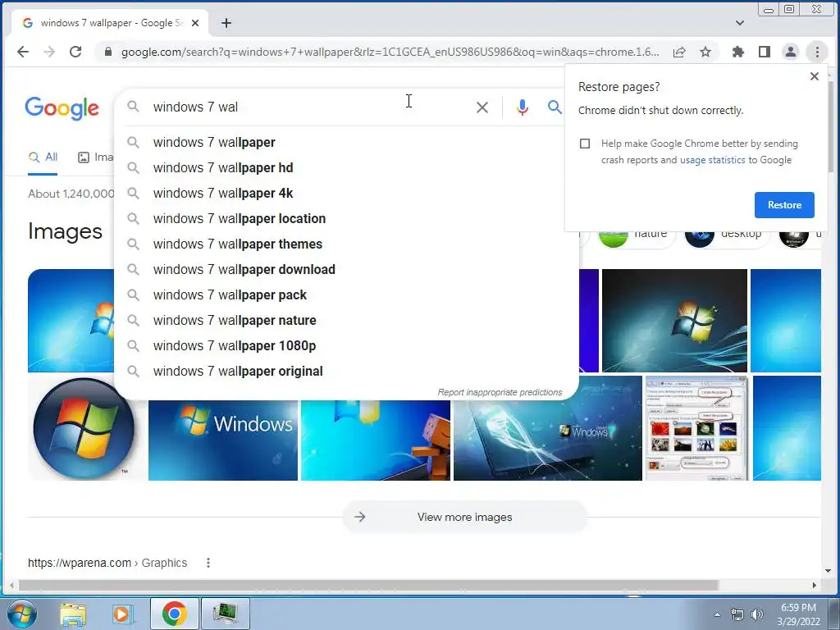Viewport: 840px width, 630px height.
Task: Click the address bar URL
Action: tap(390, 52)
